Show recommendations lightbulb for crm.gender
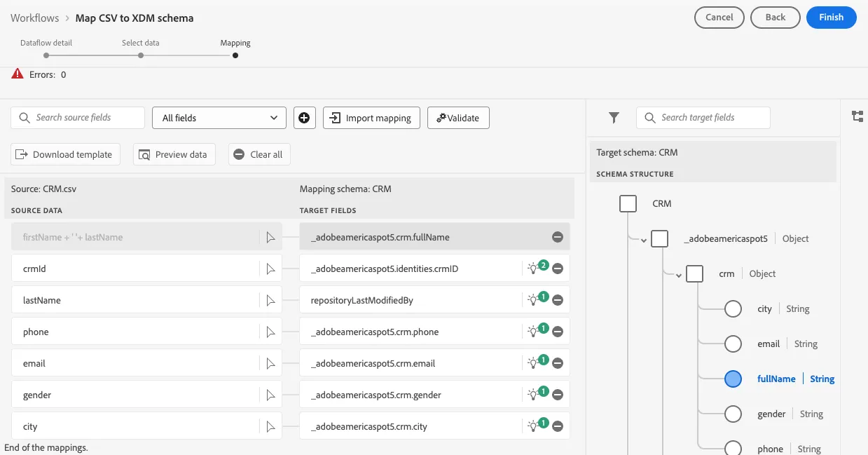The height and width of the screenshot is (455, 868). (x=537, y=394)
